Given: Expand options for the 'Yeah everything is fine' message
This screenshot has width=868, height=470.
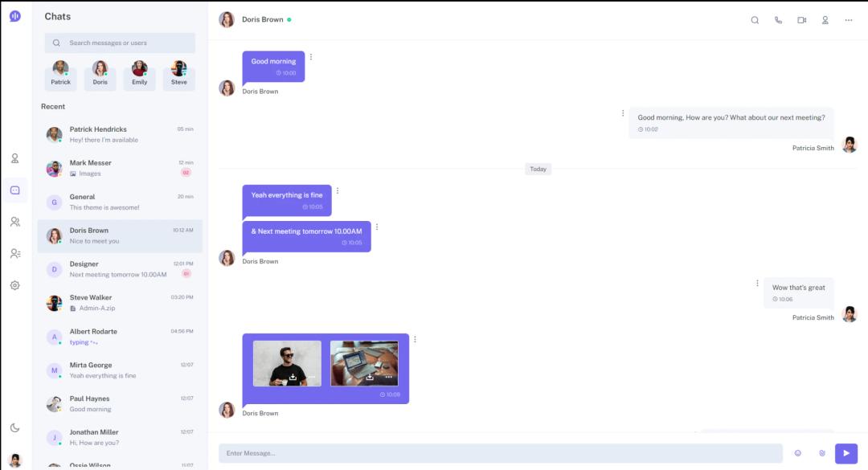Looking at the screenshot, I should (x=338, y=190).
